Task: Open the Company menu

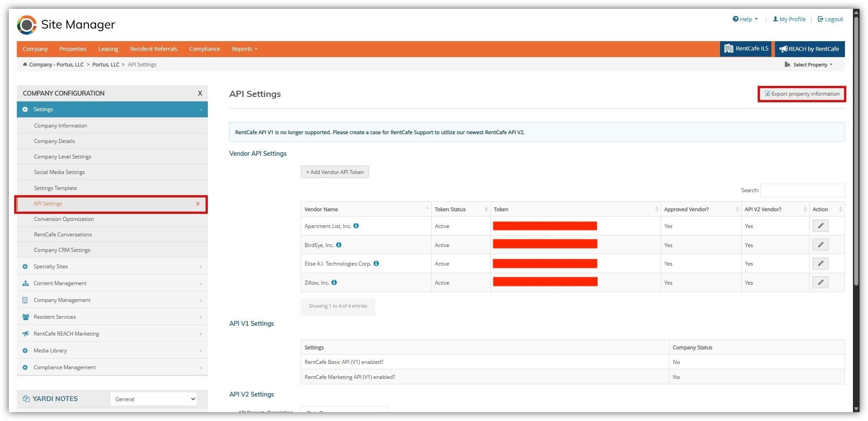Action: click(x=35, y=49)
